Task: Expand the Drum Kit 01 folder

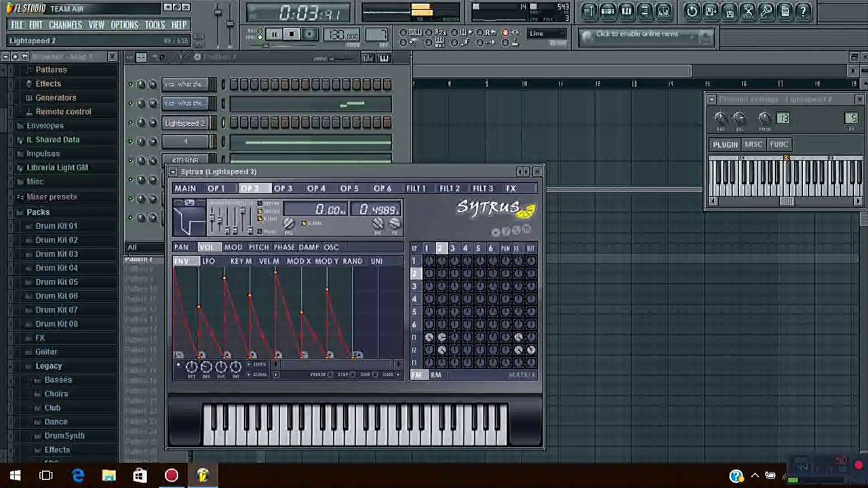Action: pyautogui.click(x=56, y=226)
